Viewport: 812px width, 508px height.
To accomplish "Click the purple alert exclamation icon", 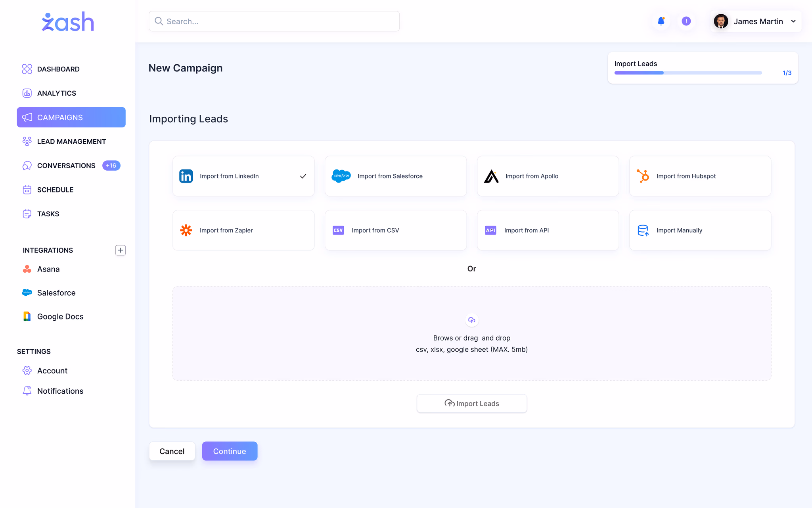I will click(x=686, y=21).
